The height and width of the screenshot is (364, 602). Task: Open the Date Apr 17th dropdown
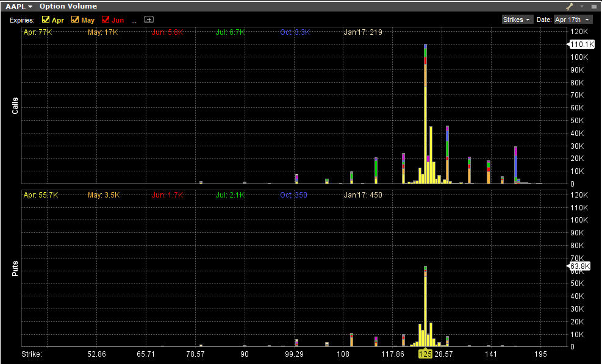tap(573, 20)
